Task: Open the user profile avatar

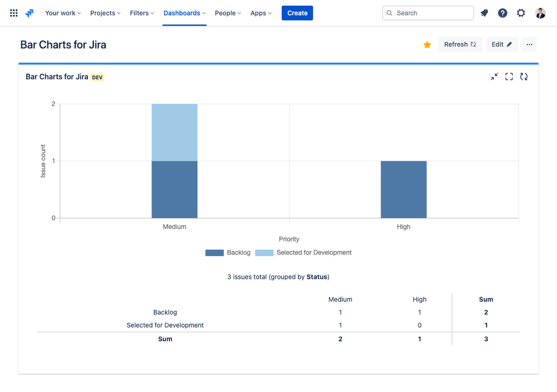Action: pos(540,13)
